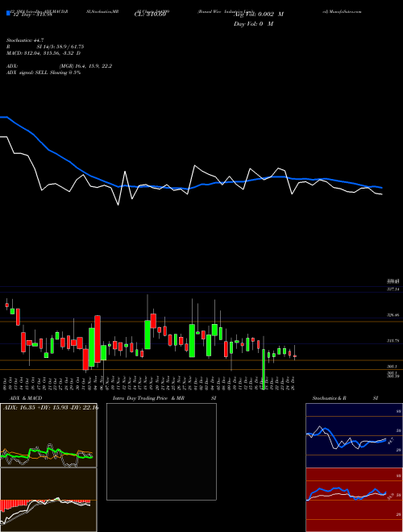The width and height of the screenshot is (403, 532).
Task: Click the 313.78 price level label
Action: (x=393, y=341)
